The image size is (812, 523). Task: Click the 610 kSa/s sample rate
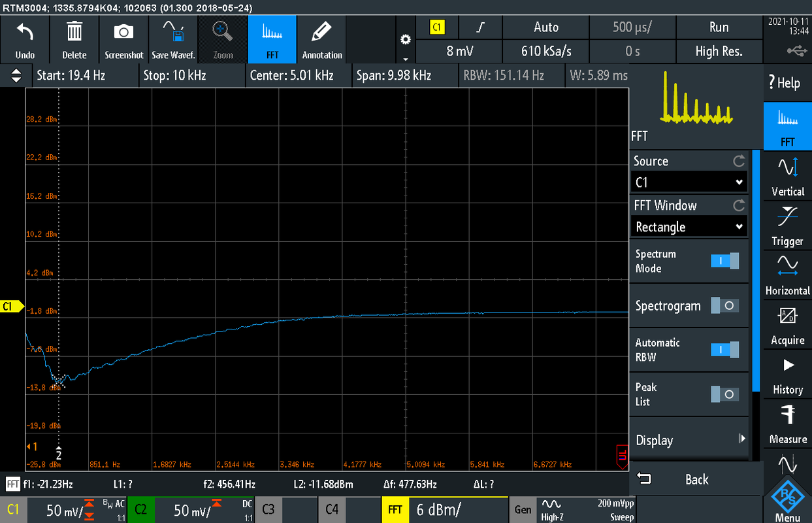pyautogui.click(x=545, y=51)
